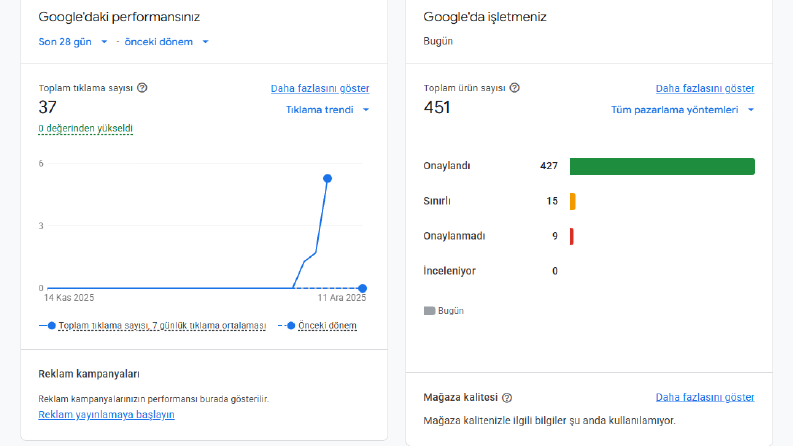This screenshot has height=446, width=793.
Task: Select the Onaylandı row label
Action: tap(447, 166)
